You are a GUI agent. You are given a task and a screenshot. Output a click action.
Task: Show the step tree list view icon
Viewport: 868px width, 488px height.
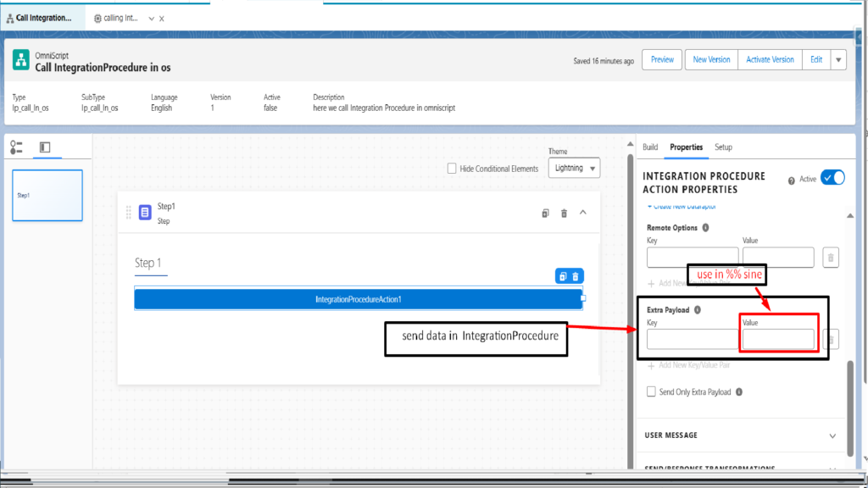[17, 147]
